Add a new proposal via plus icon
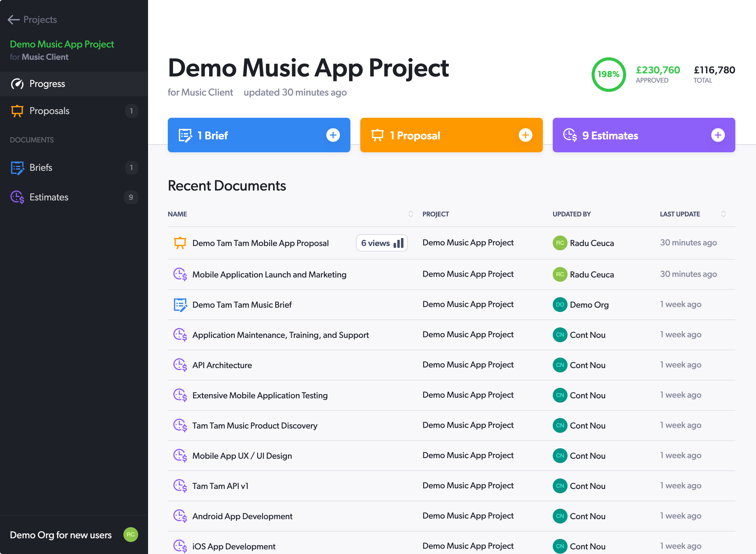The width and height of the screenshot is (756, 554). click(525, 135)
